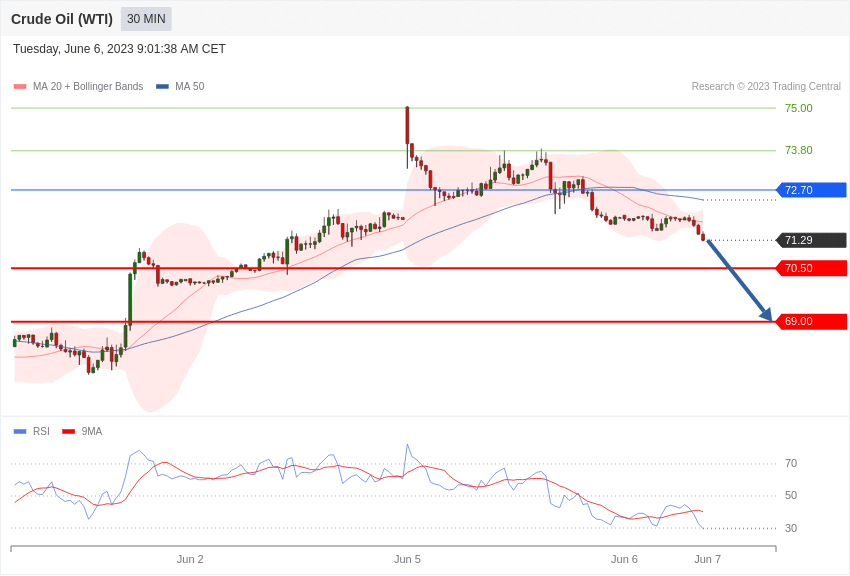Click the Jun 2 date axis label

click(x=190, y=559)
